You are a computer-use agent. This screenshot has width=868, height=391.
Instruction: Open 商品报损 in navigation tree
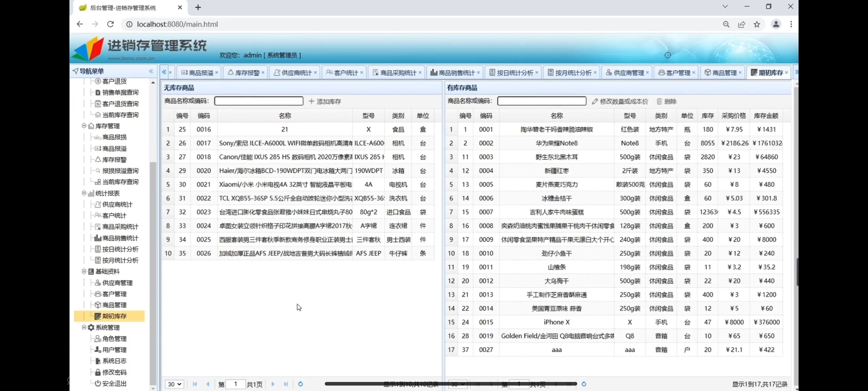pos(114,137)
